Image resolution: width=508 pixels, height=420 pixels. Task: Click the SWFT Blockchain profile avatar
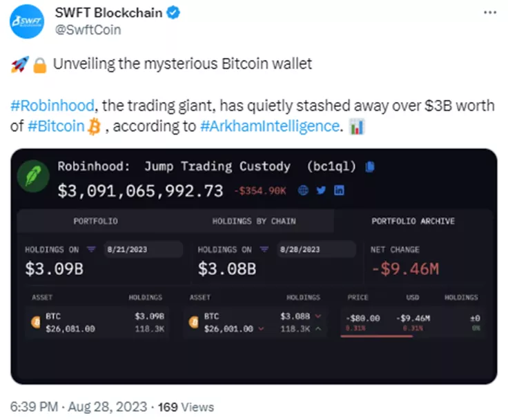27,22
